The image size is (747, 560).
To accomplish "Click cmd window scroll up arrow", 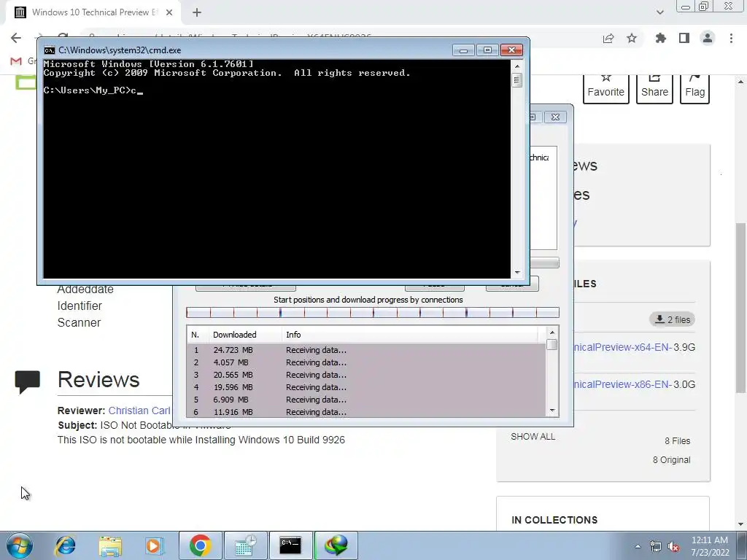I will pyautogui.click(x=517, y=66).
